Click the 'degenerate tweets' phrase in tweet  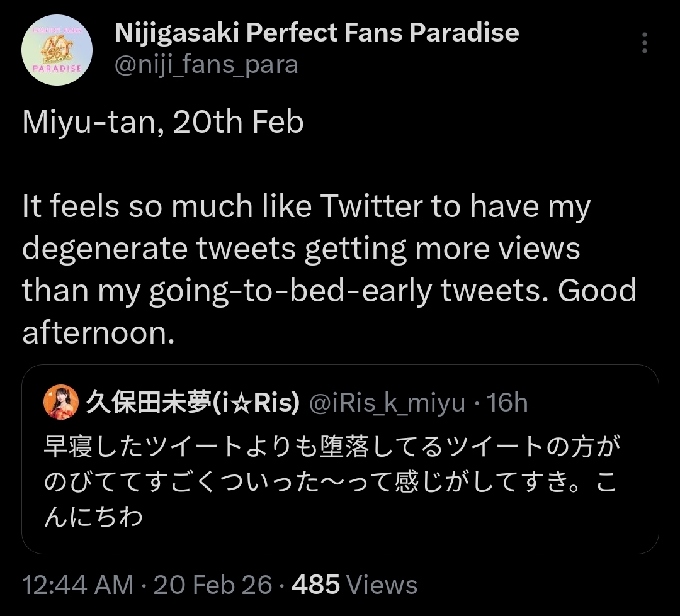point(159,249)
